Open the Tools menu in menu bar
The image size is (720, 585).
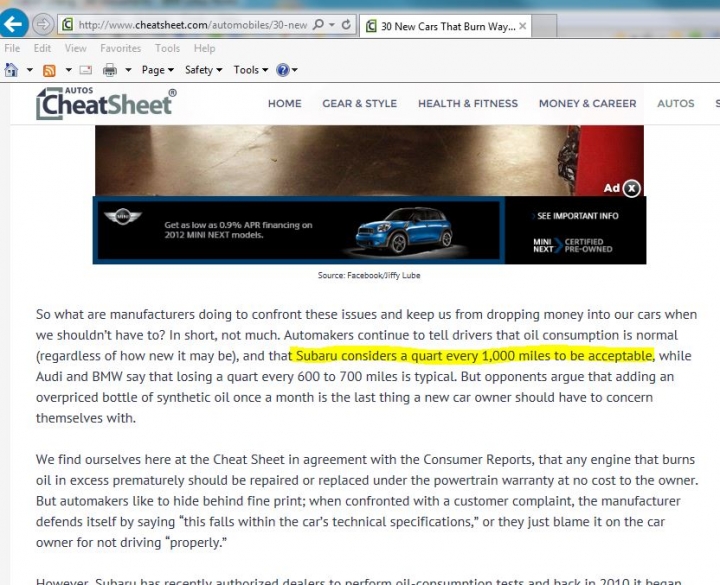[167, 48]
